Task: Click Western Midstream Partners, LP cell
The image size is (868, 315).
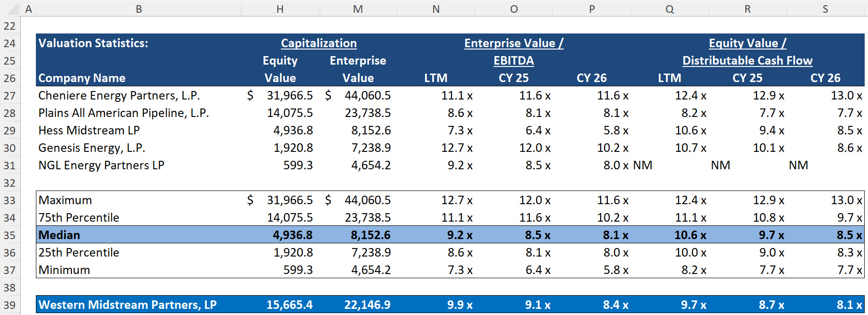Action: [128, 305]
